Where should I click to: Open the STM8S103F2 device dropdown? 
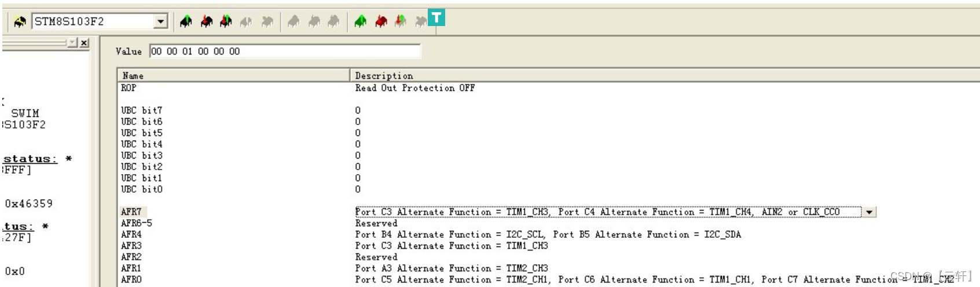[160, 22]
